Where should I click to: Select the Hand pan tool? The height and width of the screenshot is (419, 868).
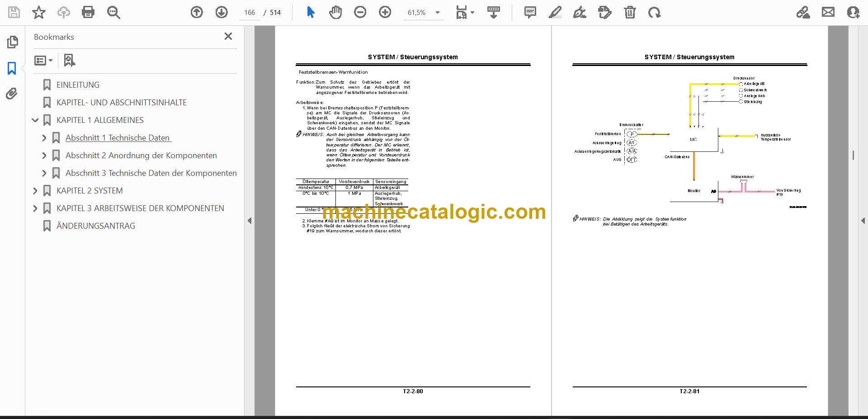[x=335, y=13]
